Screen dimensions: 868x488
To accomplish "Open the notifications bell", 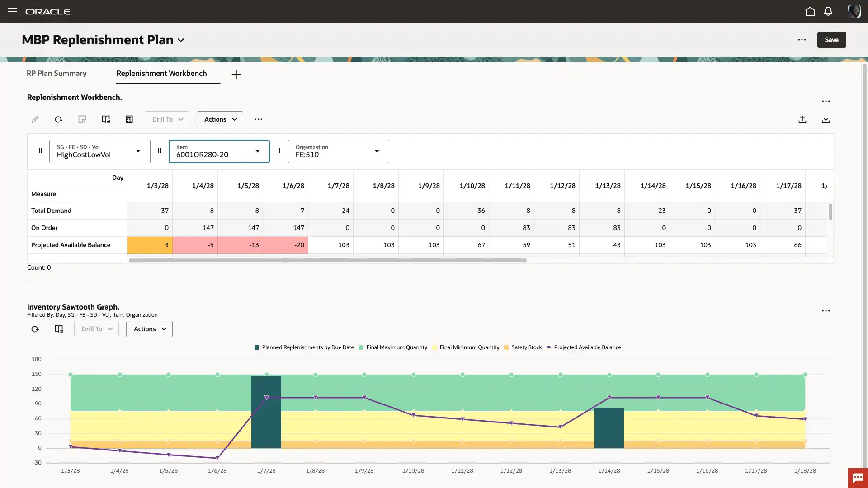I will [828, 11].
